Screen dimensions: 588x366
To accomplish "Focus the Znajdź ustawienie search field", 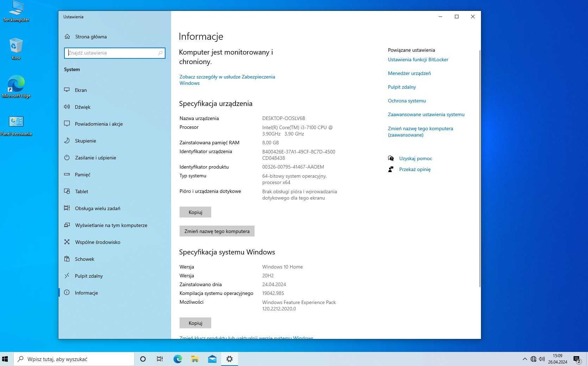I will coord(115,53).
